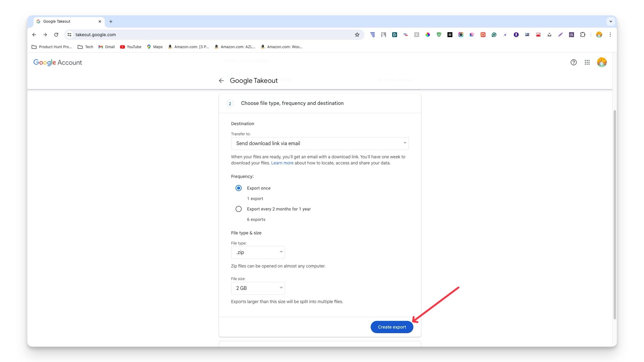This screenshot has height=362, width=644.
Task: Open the Google apps grid
Action: pos(587,62)
